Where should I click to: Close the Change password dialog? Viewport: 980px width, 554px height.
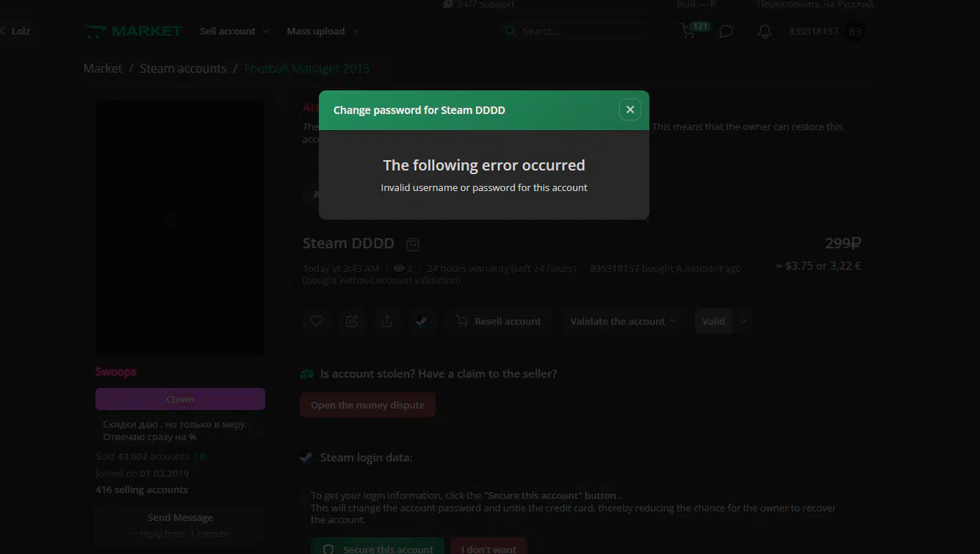630,109
